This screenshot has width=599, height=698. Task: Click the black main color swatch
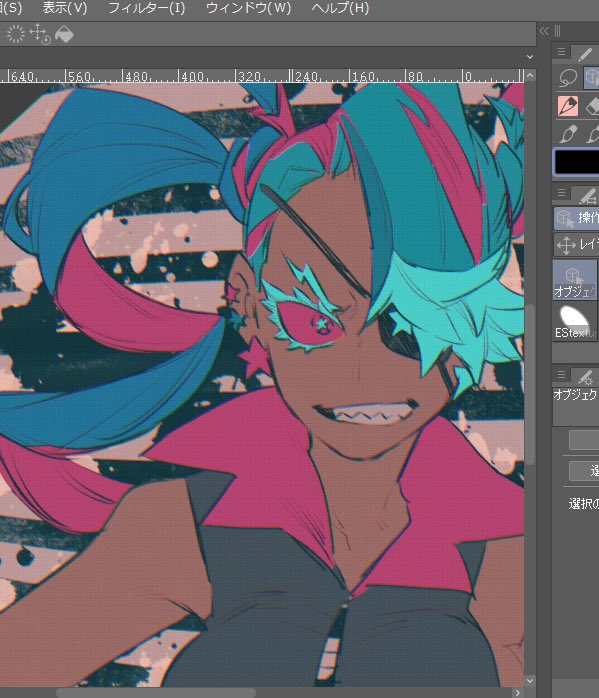coord(576,162)
